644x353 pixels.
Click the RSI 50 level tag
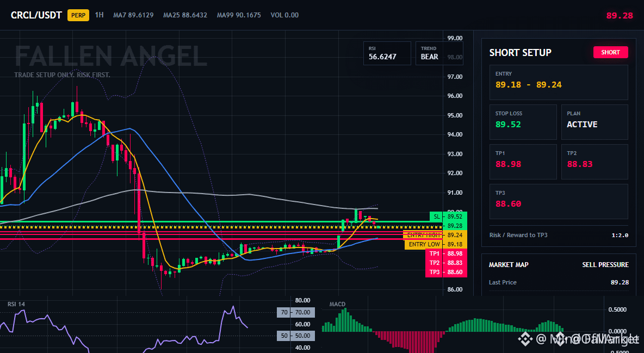tap(296, 336)
